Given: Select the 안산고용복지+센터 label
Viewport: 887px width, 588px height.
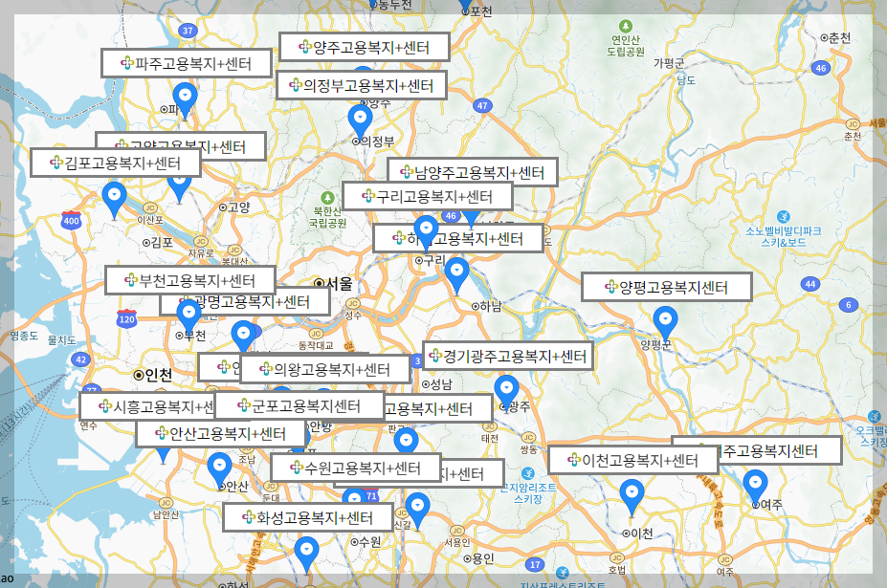Looking at the screenshot, I should coord(221,434).
